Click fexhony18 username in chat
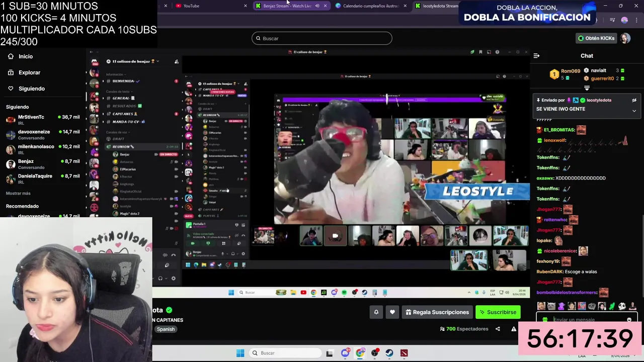 548,261
